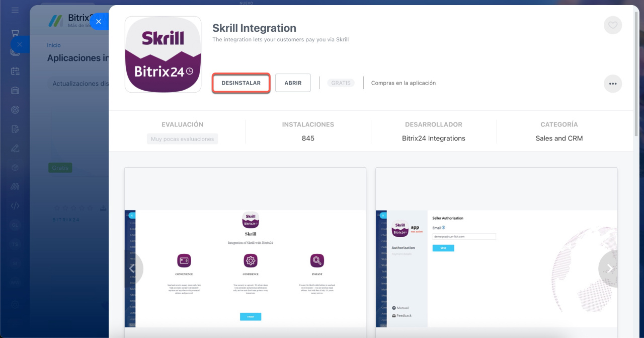Show the next screenshot with the right arrow
Image resolution: width=644 pixels, height=338 pixels.
click(x=608, y=268)
